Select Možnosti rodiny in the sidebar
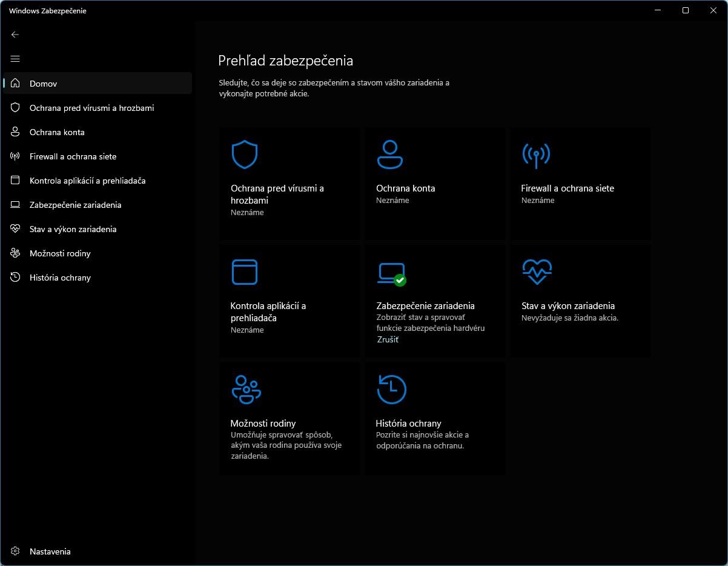Viewport: 728px width, 566px height. coord(98,253)
